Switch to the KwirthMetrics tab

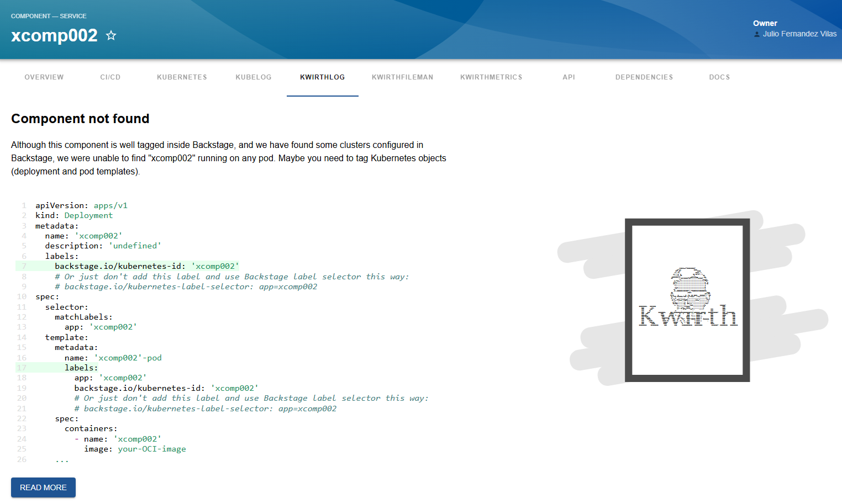[491, 77]
